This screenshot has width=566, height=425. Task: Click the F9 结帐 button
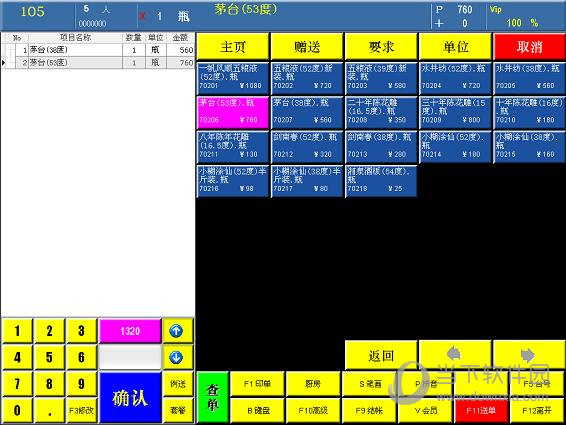click(369, 410)
